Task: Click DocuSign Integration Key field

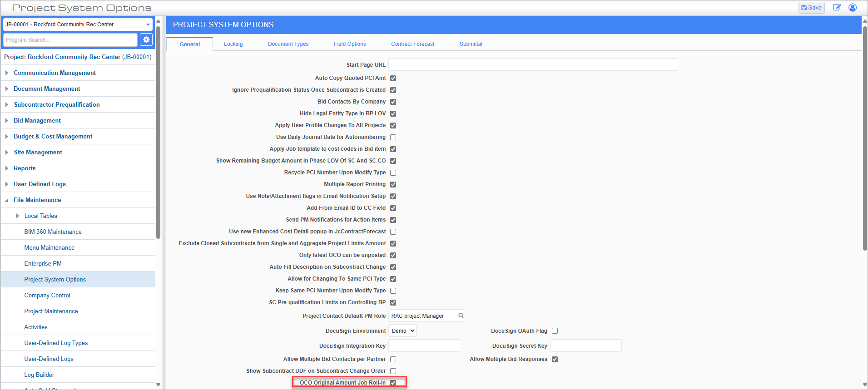Action: (x=424, y=346)
